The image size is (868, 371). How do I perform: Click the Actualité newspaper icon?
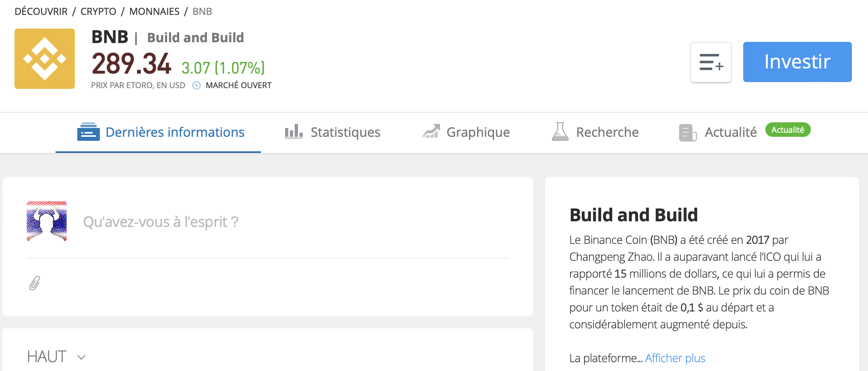688,132
